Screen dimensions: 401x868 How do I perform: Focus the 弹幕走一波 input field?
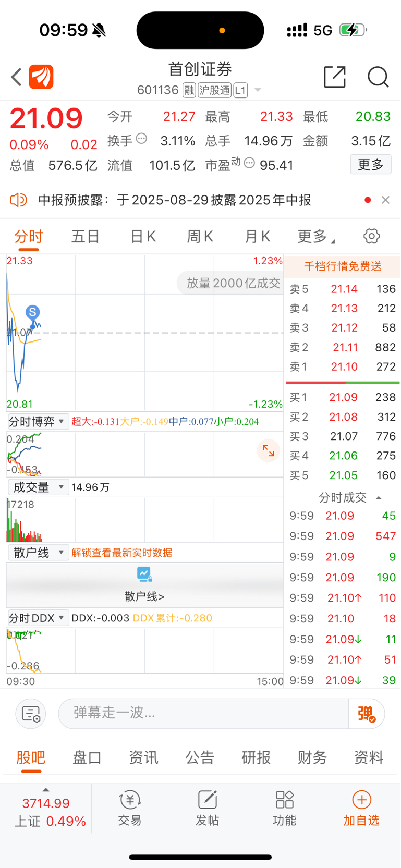click(203, 713)
